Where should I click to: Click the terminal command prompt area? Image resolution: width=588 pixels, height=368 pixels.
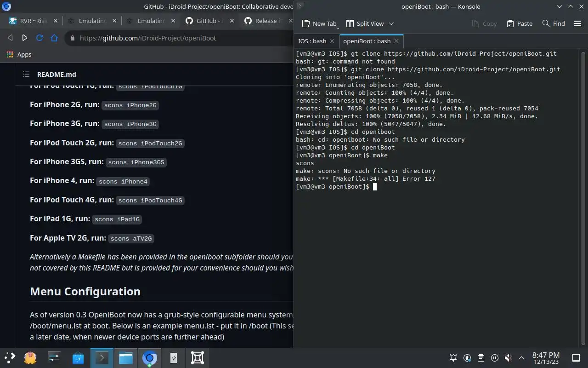pyautogui.click(x=375, y=187)
